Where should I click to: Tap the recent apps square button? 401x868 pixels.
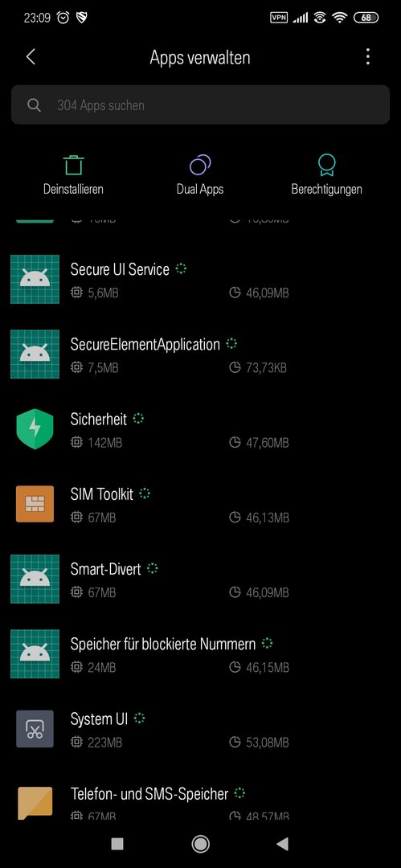[117, 843]
